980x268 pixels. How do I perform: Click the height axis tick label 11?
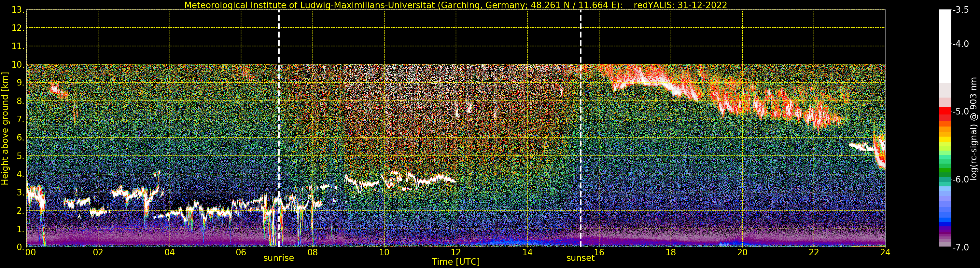click(x=18, y=47)
